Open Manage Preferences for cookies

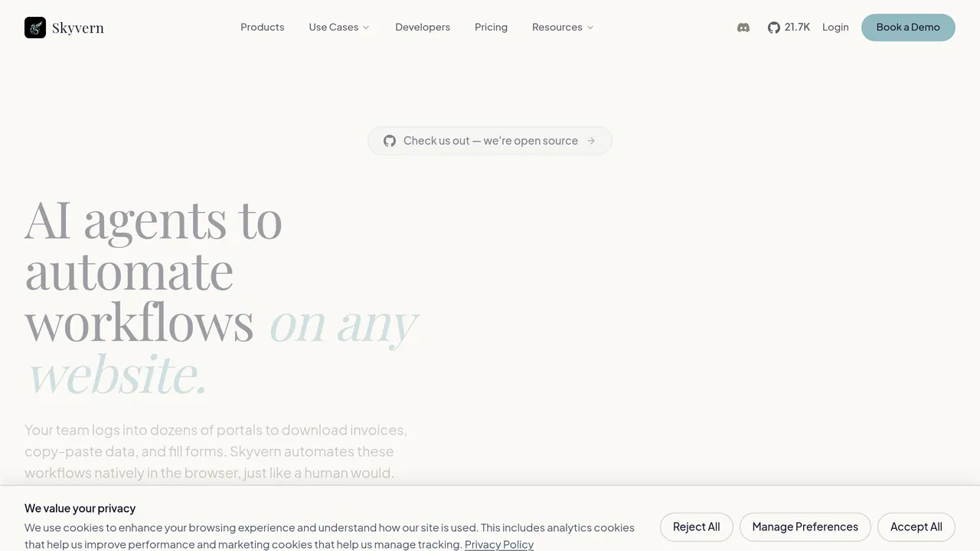[x=805, y=527]
